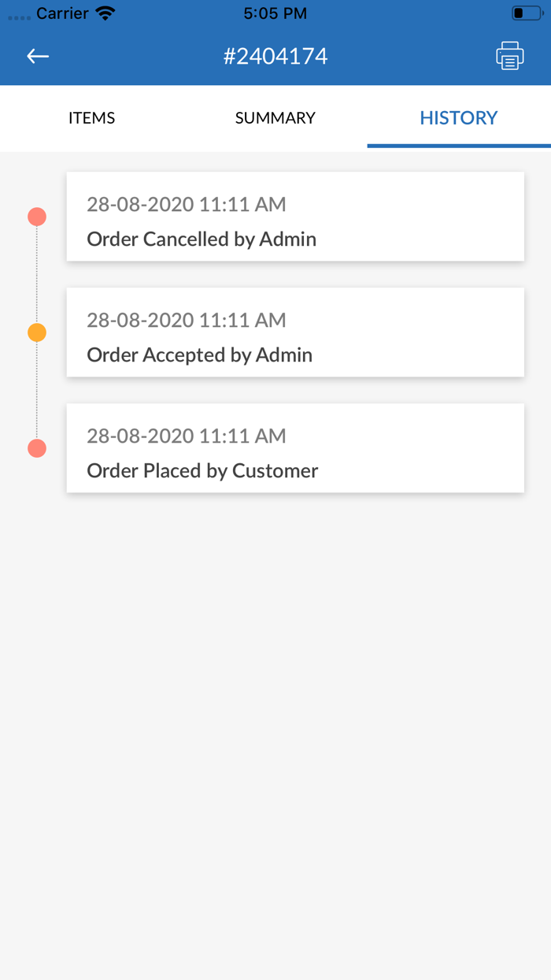Select the 'Order Accepted by Admin' text

199,355
